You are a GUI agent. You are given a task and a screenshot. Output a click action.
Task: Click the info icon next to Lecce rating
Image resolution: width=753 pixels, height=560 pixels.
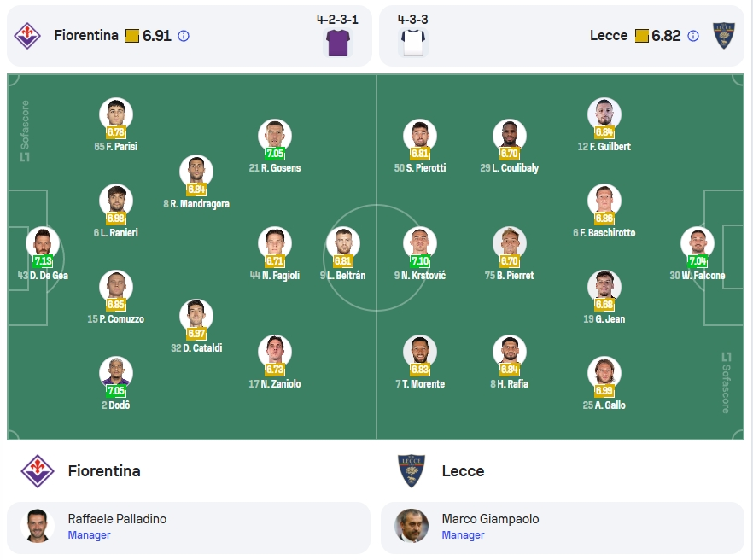[693, 36]
